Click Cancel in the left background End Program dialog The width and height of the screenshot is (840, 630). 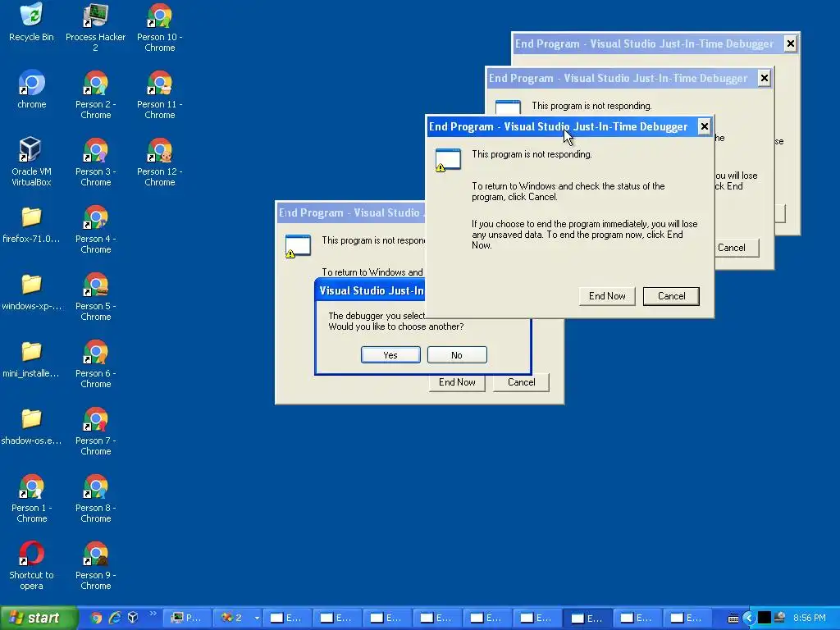pos(521,382)
